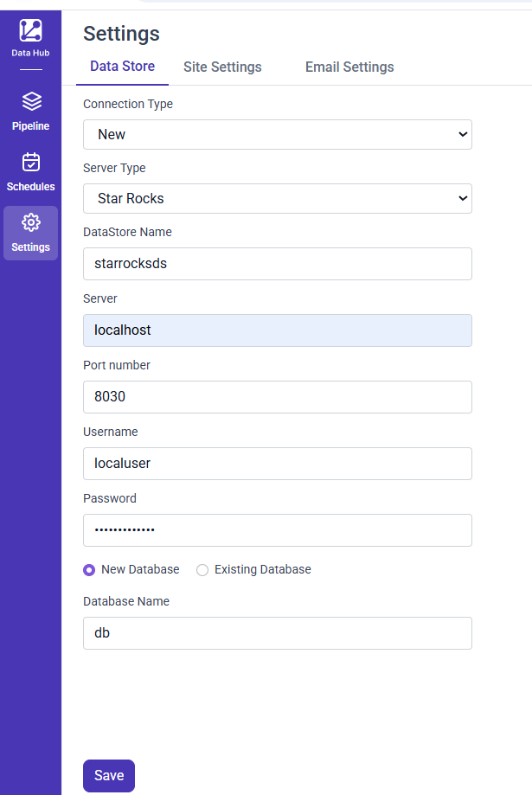Click into the Password field
The height and width of the screenshot is (795, 532).
277,530
